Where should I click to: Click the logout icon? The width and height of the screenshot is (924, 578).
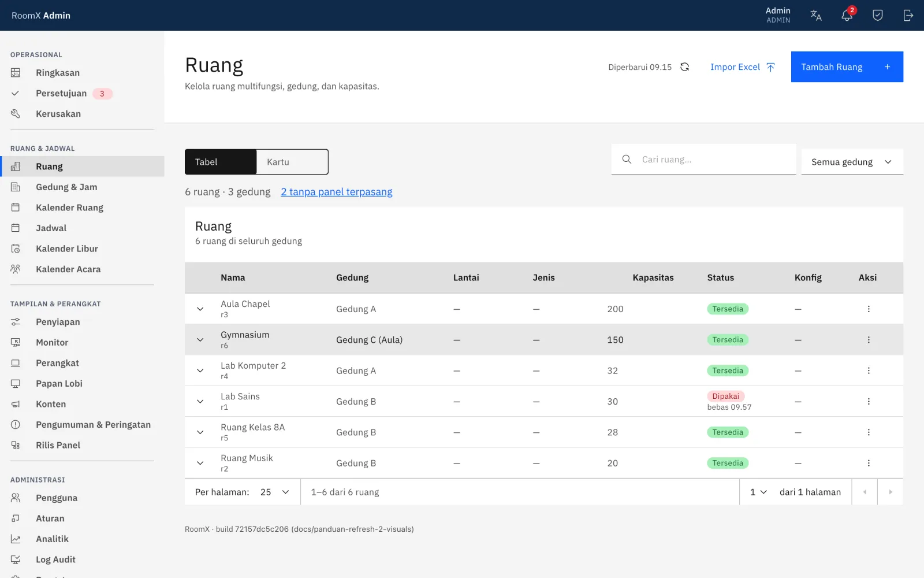(x=908, y=16)
